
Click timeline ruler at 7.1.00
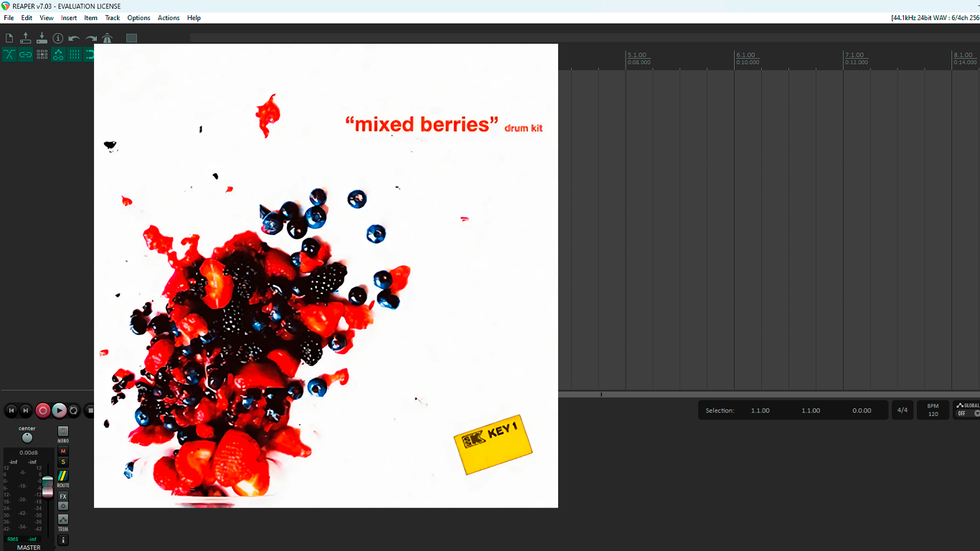pos(854,55)
